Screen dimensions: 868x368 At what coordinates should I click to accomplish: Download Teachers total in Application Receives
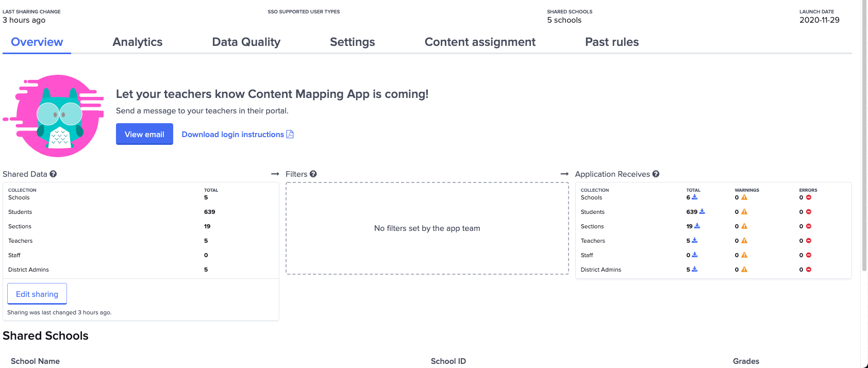695,240
